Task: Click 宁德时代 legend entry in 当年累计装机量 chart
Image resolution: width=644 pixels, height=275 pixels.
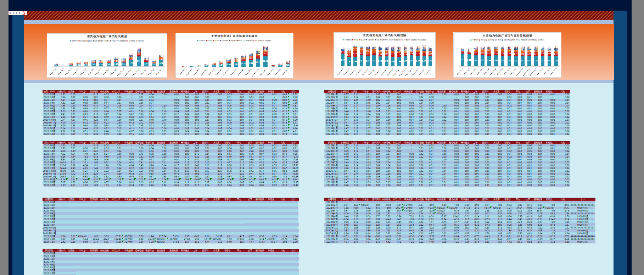Action: tap(201, 40)
